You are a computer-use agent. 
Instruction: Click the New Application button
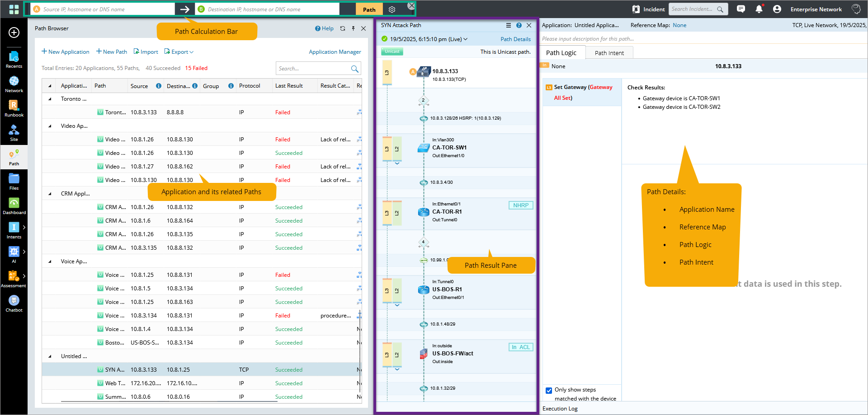pos(66,52)
